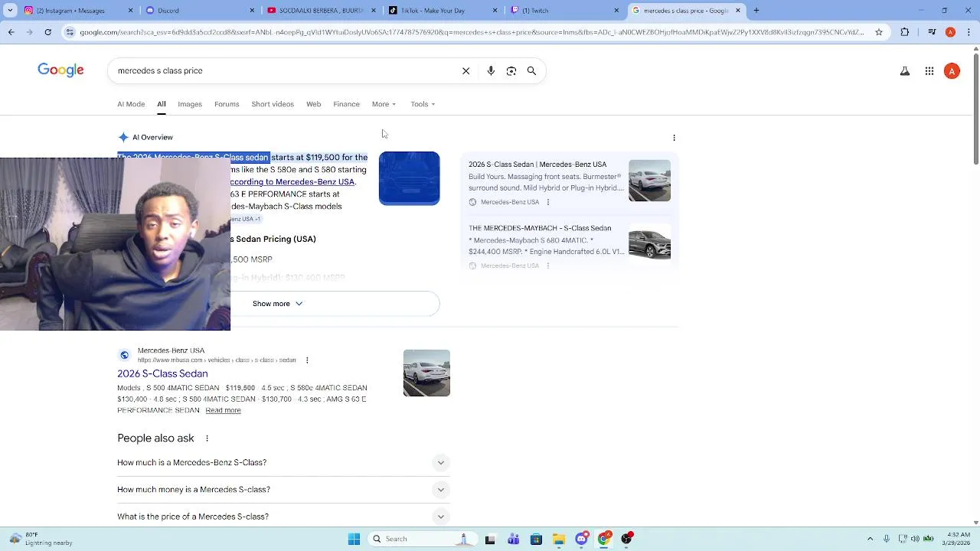Image resolution: width=980 pixels, height=551 pixels.
Task: Expand the More search filters
Action: [384, 104]
